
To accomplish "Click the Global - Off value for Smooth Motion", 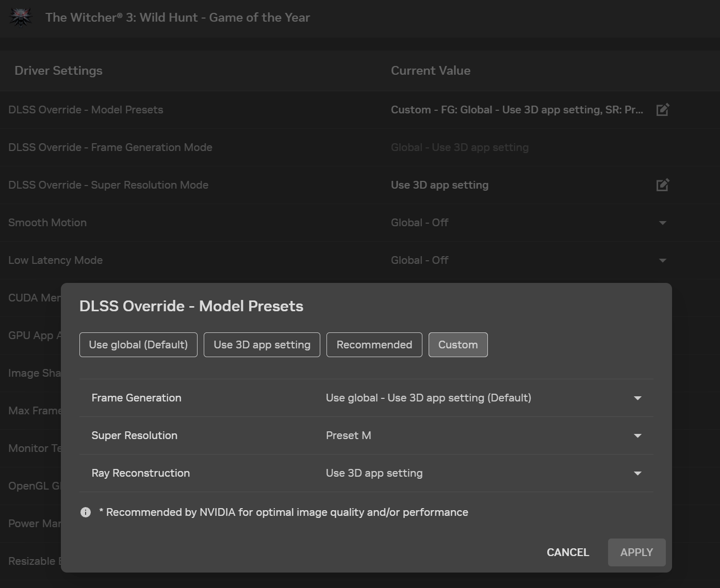I will point(420,223).
